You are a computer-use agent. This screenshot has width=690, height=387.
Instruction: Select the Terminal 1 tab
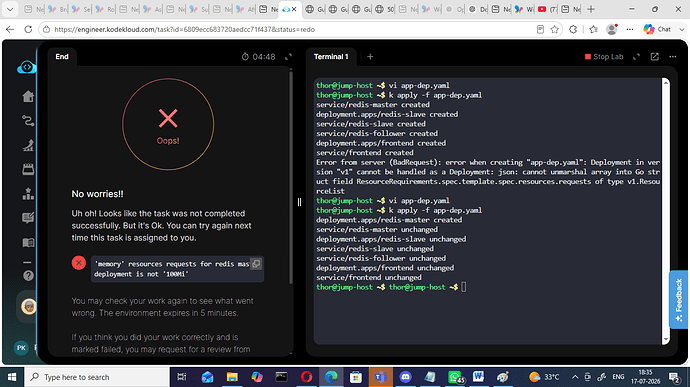point(331,57)
